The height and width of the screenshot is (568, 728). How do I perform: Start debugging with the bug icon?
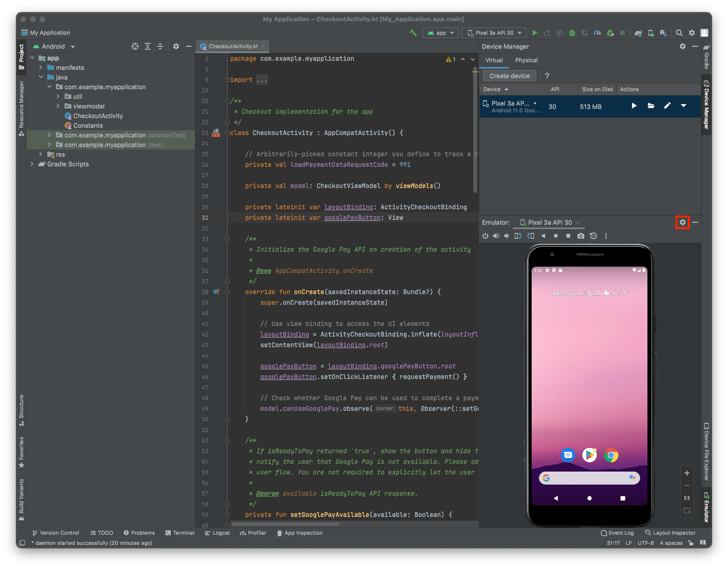[x=572, y=33]
